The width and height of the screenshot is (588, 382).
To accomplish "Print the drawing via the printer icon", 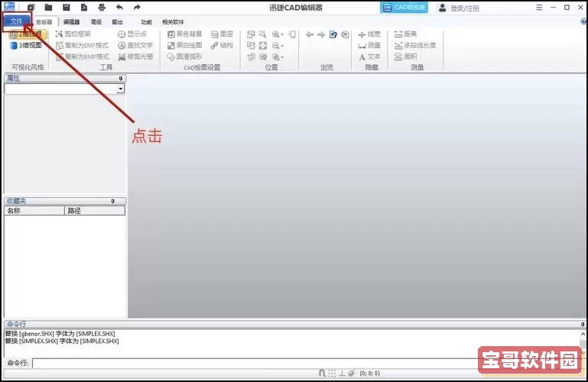I will click(x=102, y=7).
